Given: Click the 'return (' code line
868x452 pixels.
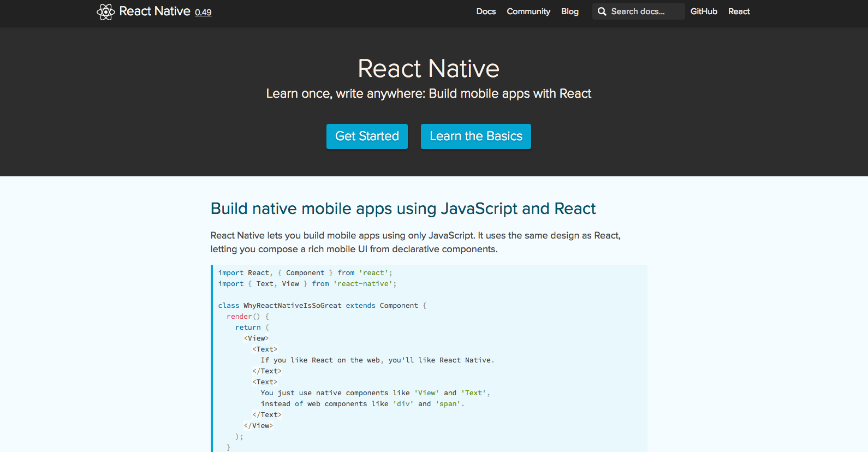Looking at the screenshot, I should (252, 328).
